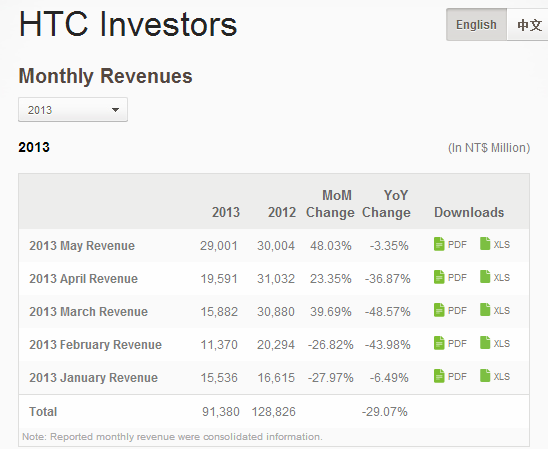This screenshot has width=548, height=449.
Task: Download the April Revenue XLS file
Action: click(495, 277)
